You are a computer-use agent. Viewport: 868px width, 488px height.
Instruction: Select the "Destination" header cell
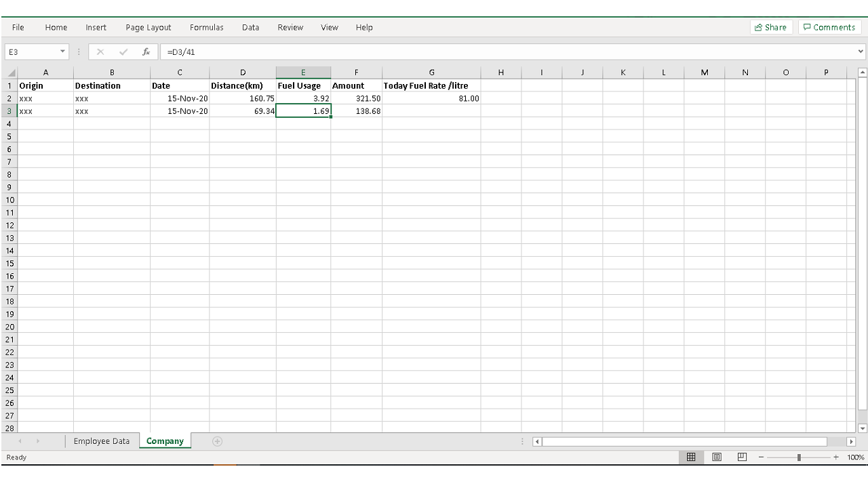click(112, 85)
